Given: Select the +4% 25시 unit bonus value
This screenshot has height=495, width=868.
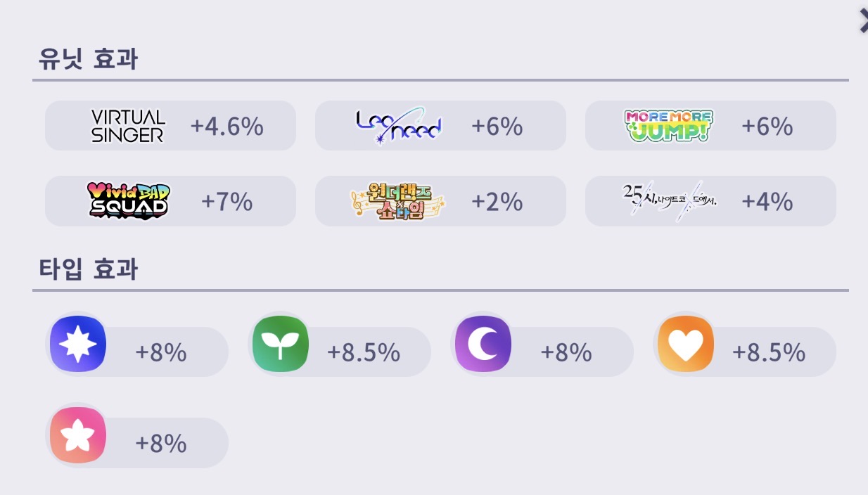Looking at the screenshot, I should tap(767, 202).
